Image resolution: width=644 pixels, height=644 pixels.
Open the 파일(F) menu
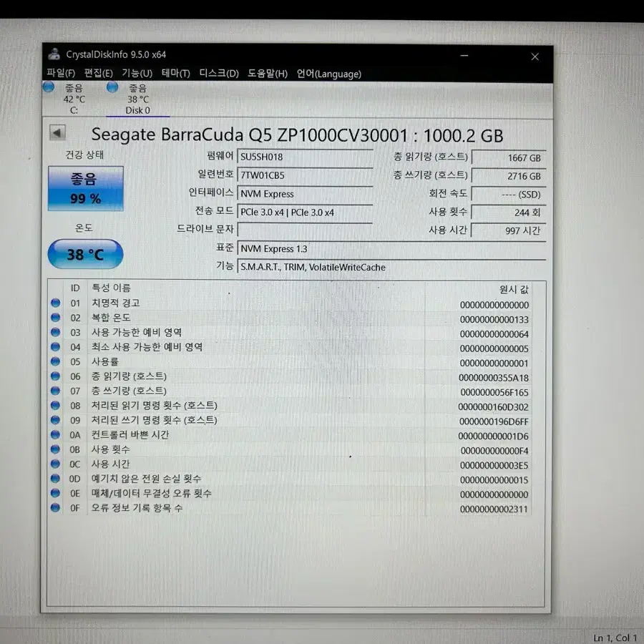click(61, 73)
